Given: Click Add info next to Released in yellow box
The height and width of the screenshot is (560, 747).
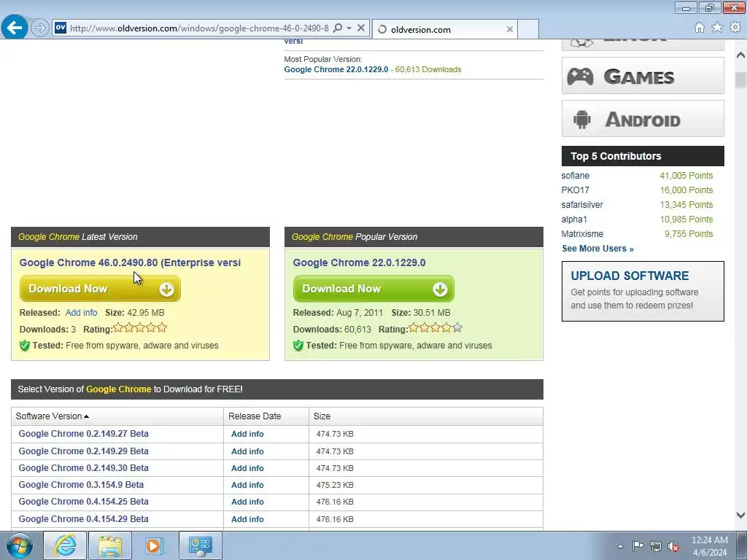Looking at the screenshot, I should 81,313.
